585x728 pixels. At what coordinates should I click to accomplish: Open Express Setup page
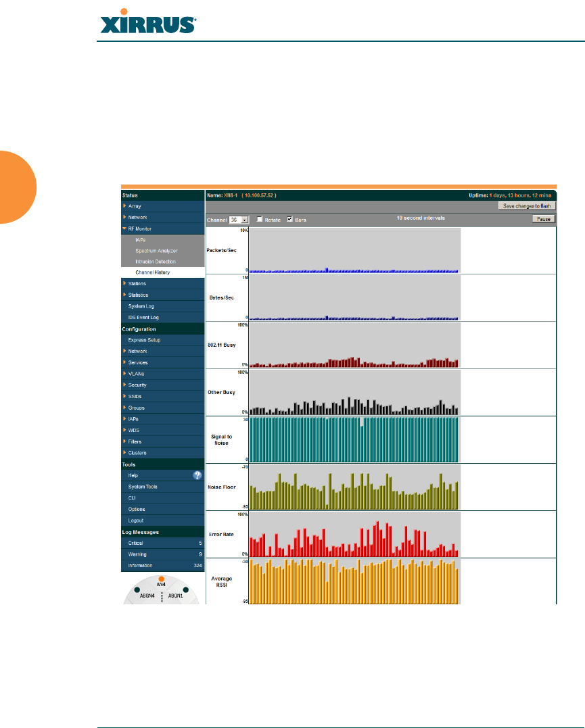[x=162, y=340]
